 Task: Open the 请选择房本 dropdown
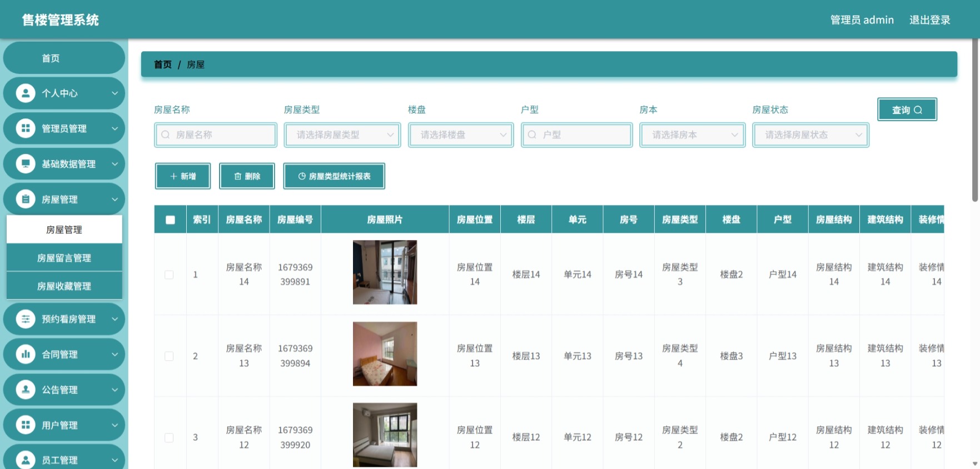coord(692,134)
